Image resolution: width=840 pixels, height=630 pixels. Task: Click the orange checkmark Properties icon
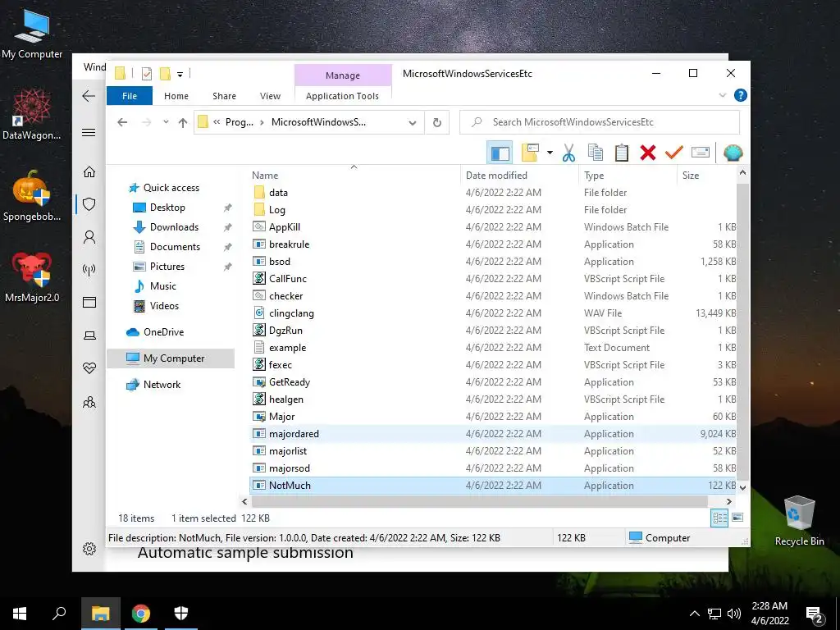point(674,153)
